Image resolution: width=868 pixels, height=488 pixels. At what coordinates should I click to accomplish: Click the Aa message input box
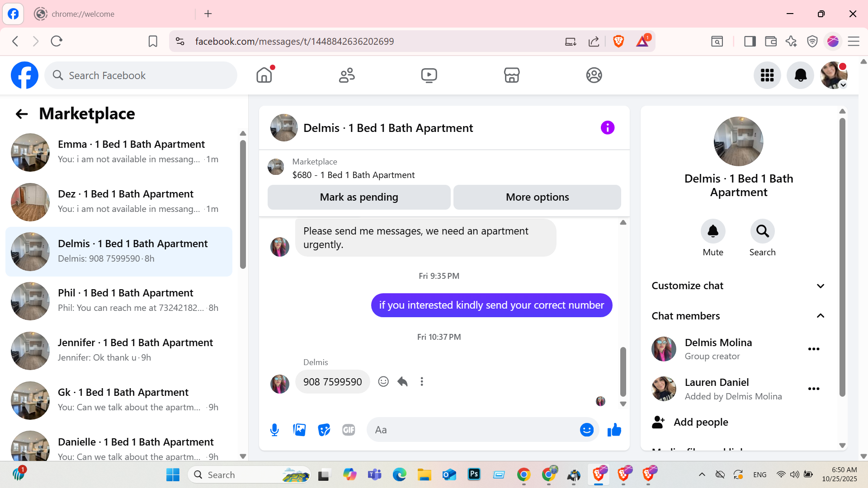472,430
